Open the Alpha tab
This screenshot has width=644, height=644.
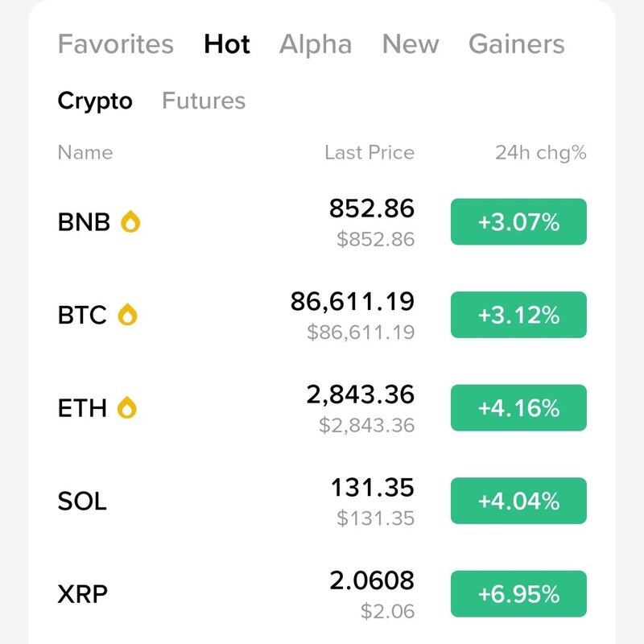316,44
